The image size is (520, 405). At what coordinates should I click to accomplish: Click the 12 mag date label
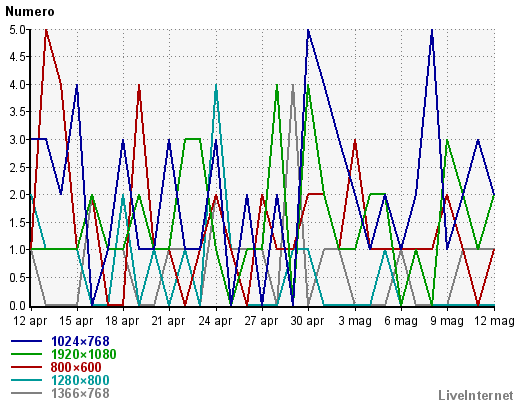point(495,321)
